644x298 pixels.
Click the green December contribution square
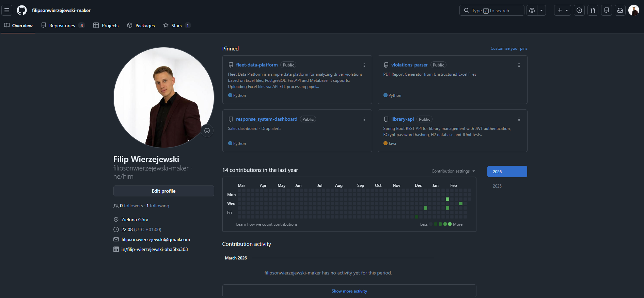(x=425, y=208)
